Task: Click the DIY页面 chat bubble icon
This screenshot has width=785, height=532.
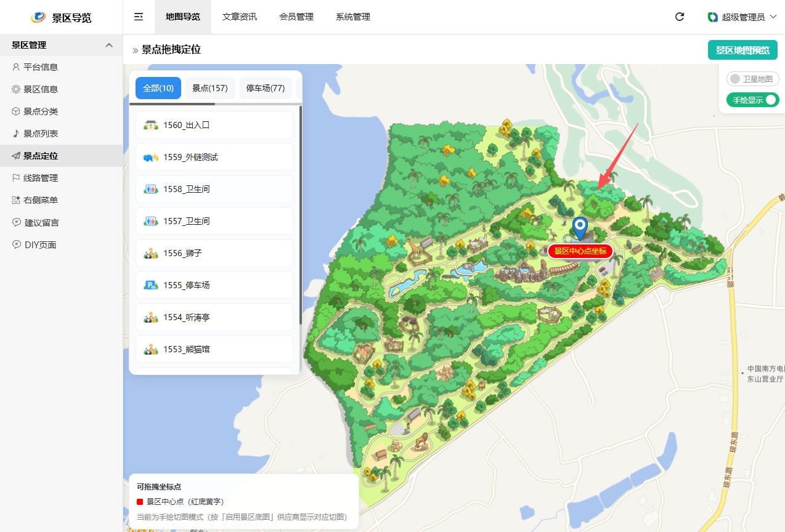Action: point(16,244)
